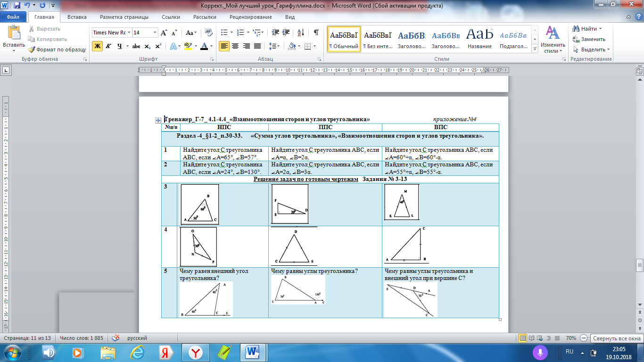Apply strikethrough formatting to text
This screenshot has width=644, height=362.
point(136,46)
